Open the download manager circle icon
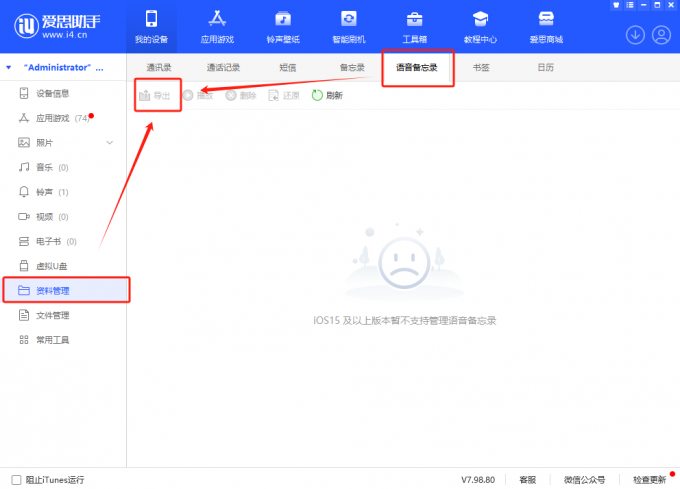 (x=635, y=35)
